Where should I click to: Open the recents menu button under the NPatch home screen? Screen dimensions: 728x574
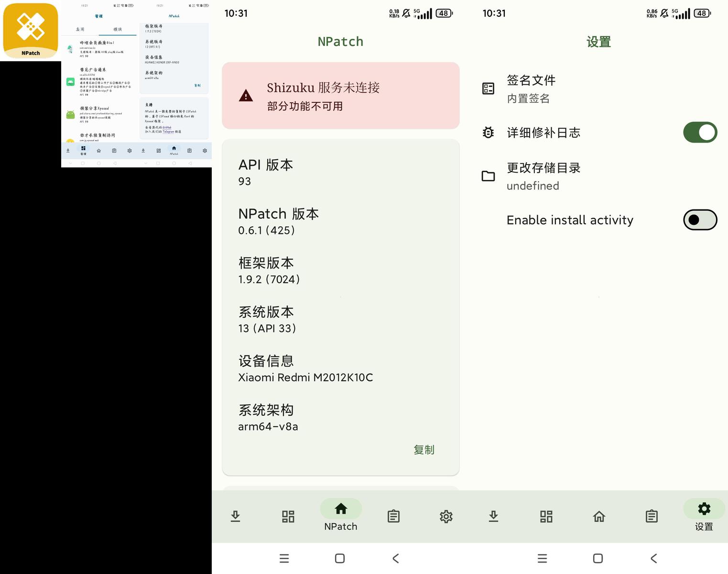(x=284, y=558)
